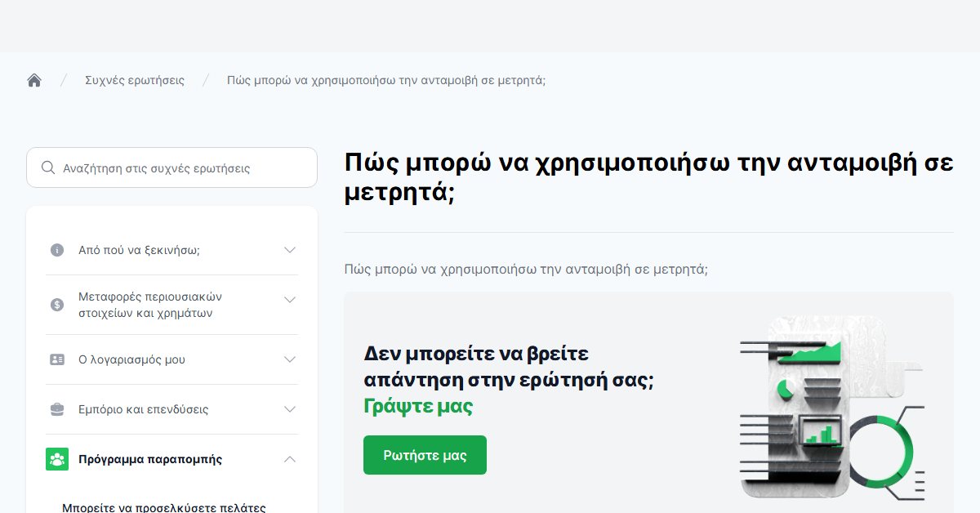The width and height of the screenshot is (980, 513).
Task: Click the text Δεν μπορείτε να βρείτε απάντηση
Action: 509,367
